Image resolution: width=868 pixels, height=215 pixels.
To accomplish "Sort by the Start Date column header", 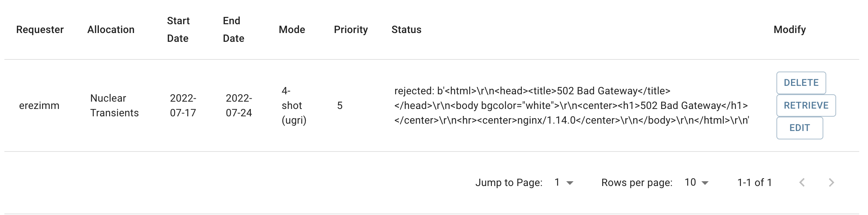I will pos(178,30).
